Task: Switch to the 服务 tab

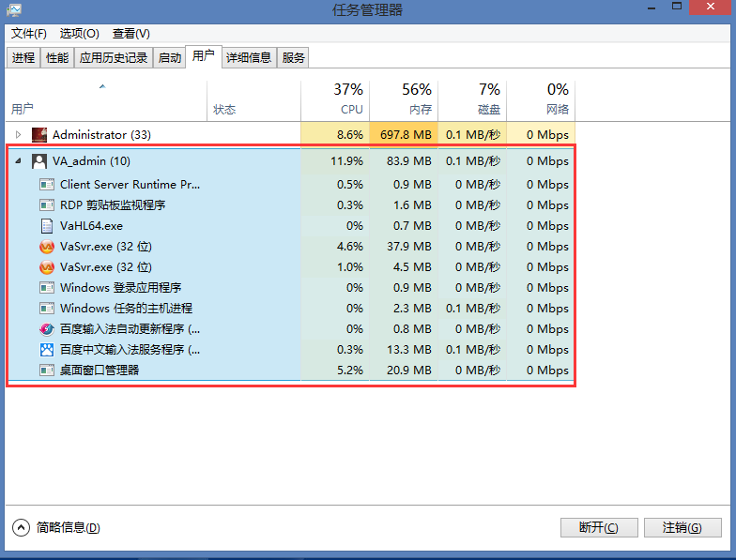Action: point(293,58)
